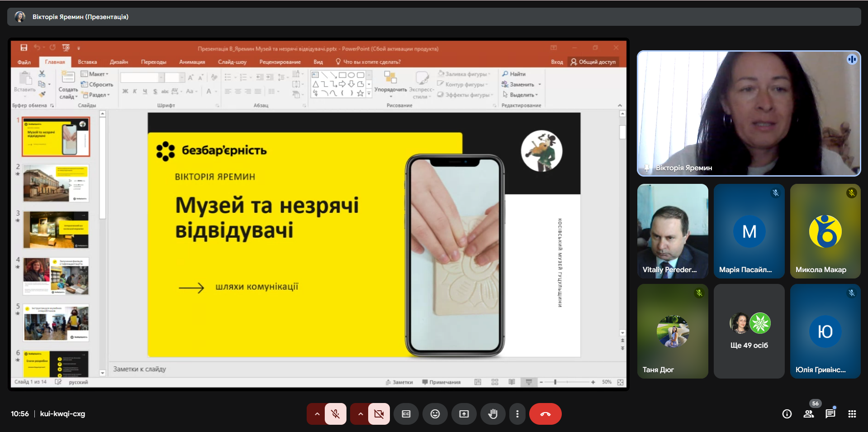The height and width of the screenshot is (432, 868).
Task: Click the Ще 49 осіб tile
Action: click(749, 331)
